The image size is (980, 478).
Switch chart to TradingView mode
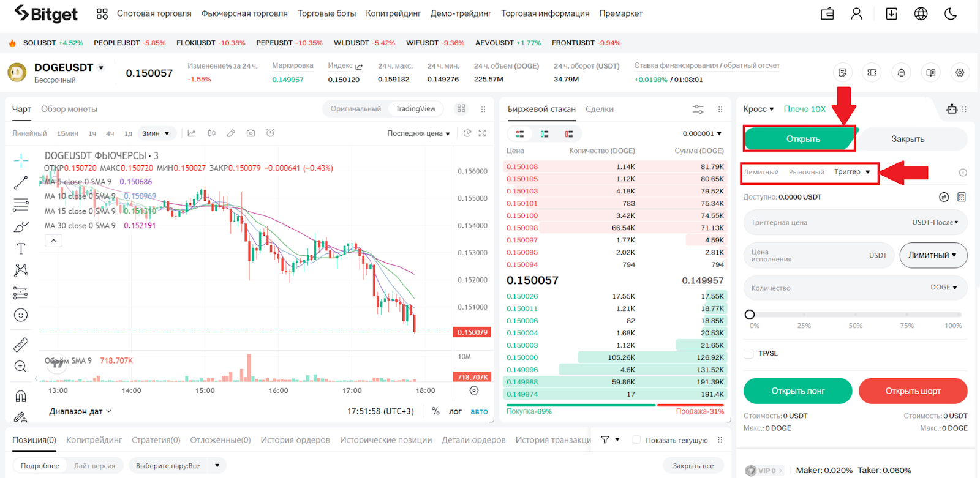[415, 109]
